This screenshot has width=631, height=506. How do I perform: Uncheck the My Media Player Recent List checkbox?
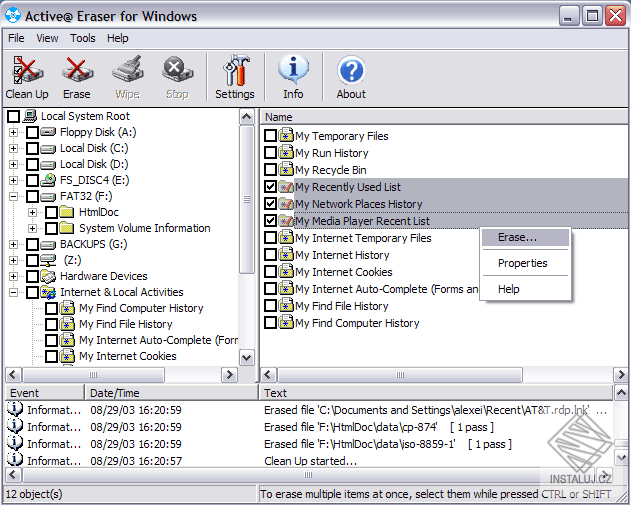270,220
